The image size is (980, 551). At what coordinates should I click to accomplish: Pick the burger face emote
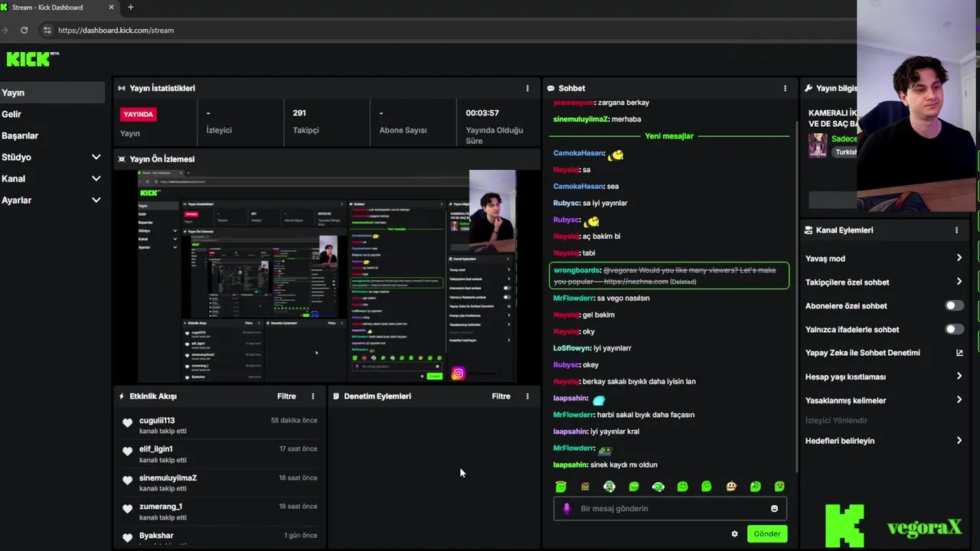point(731,486)
